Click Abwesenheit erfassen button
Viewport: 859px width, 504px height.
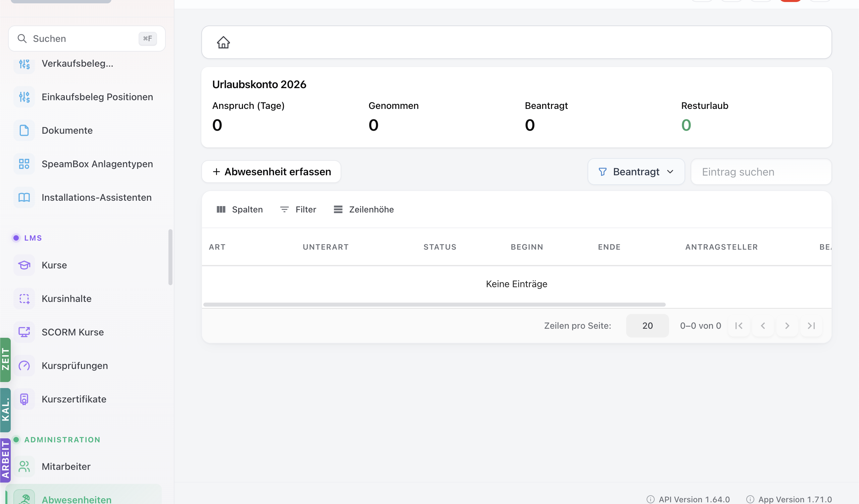pos(271,172)
